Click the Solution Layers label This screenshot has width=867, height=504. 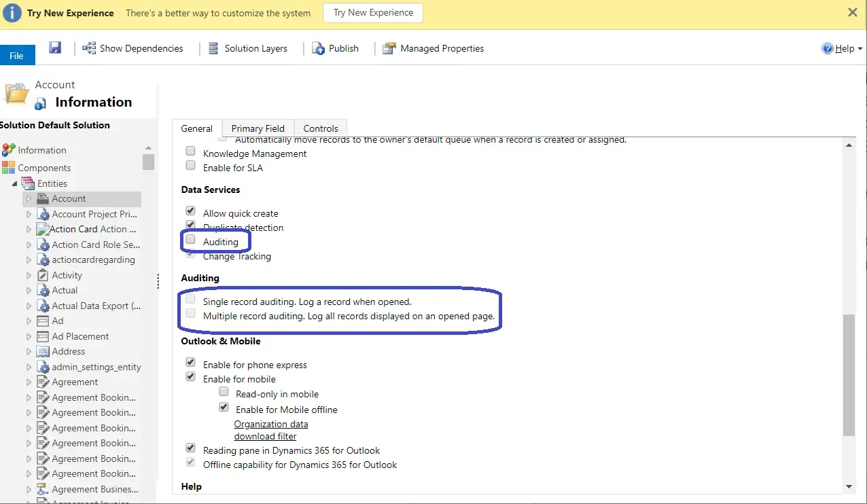pos(256,48)
